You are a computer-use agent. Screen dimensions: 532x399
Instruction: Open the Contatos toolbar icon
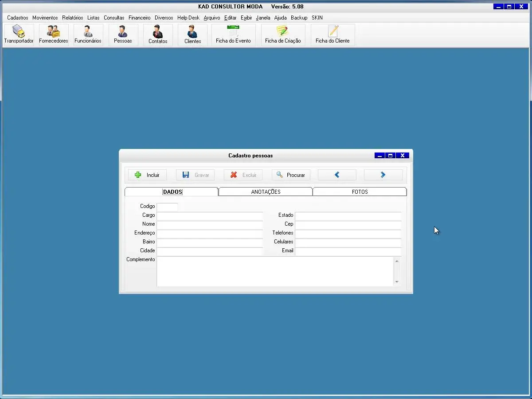pyautogui.click(x=158, y=35)
